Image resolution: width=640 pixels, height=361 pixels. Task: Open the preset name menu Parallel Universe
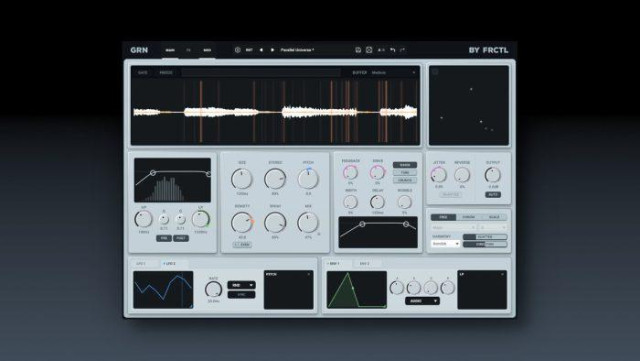click(297, 50)
